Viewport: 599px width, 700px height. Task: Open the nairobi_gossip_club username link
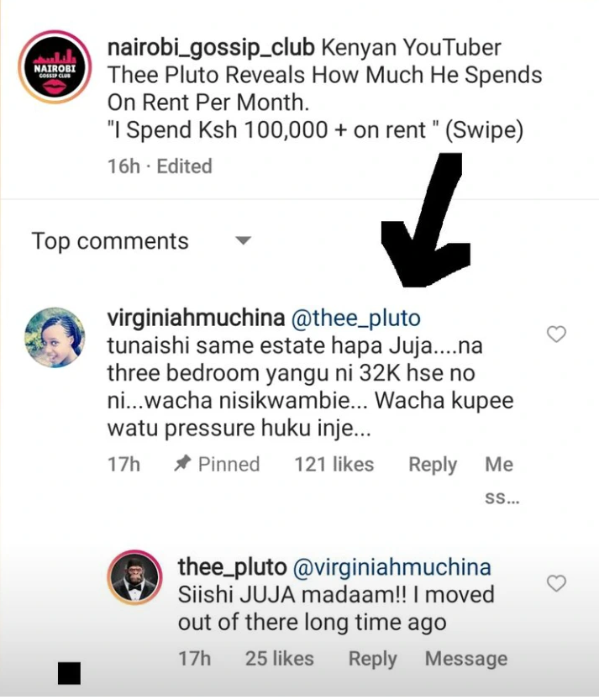(x=211, y=48)
